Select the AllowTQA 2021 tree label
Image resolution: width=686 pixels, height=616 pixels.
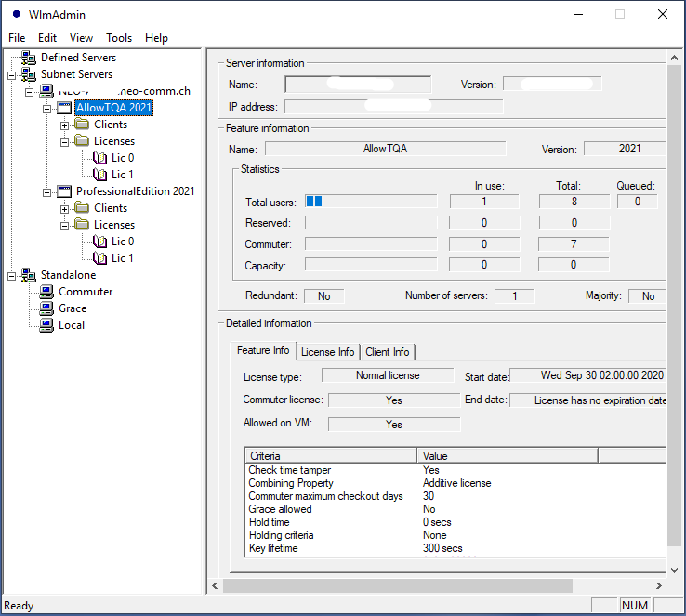pos(113,108)
